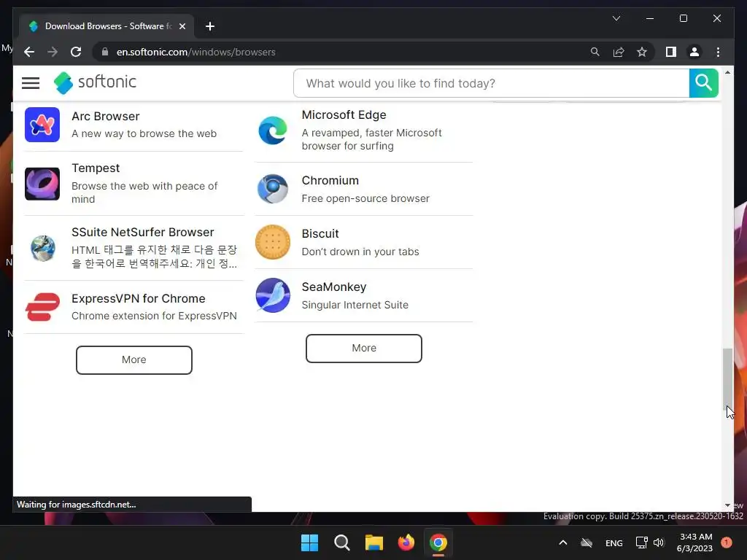Launch Firefox from the taskbar
This screenshot has width=747, height=560.
[x=406, y=542]
